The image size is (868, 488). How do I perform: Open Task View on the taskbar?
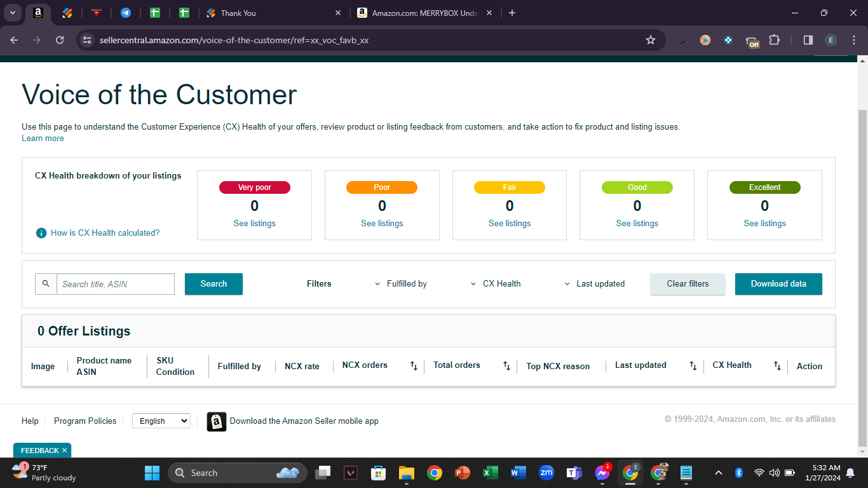(323, 473)
